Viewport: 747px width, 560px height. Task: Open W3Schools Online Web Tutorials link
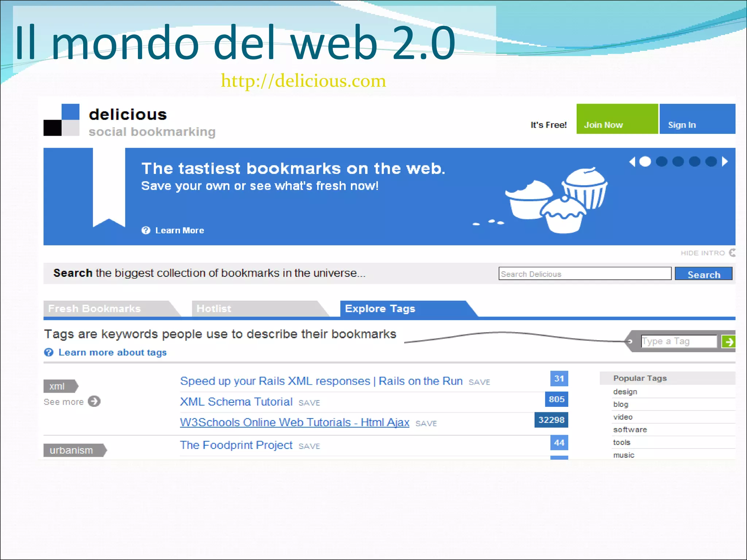coord(295,422)
